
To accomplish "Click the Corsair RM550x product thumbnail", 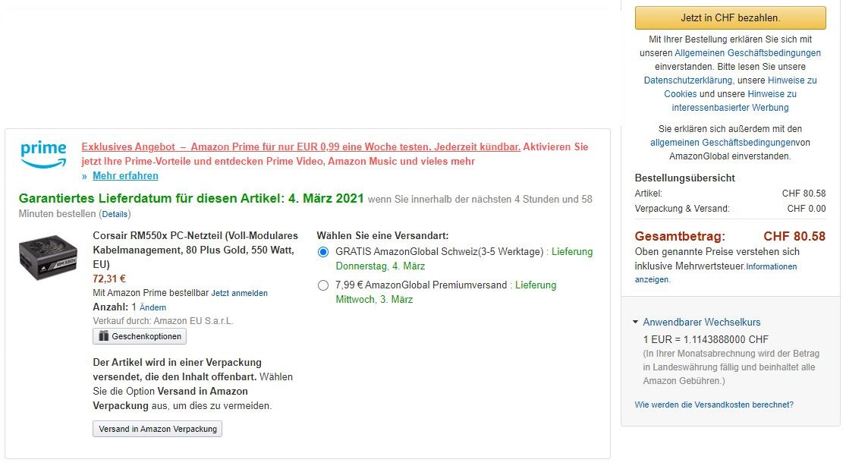I will click(48, 258).
